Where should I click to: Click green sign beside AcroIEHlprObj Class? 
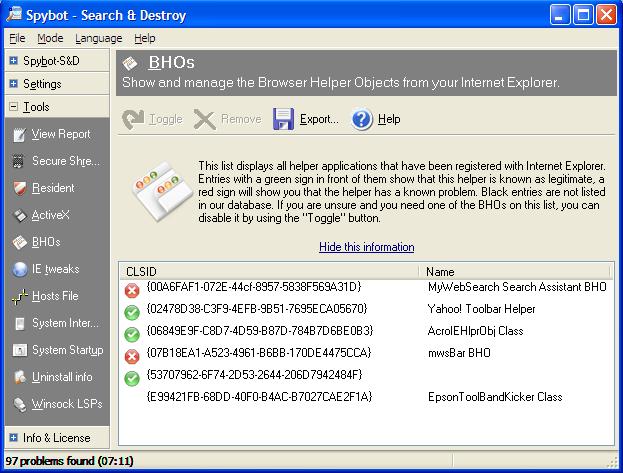pyautogui.click(x=132, y=334)
